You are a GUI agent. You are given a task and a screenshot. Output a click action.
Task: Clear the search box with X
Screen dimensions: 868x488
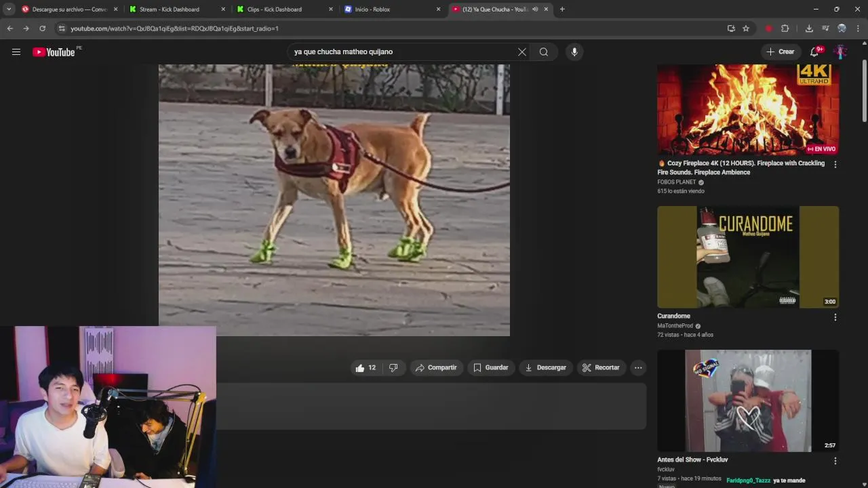coord(522,52)
